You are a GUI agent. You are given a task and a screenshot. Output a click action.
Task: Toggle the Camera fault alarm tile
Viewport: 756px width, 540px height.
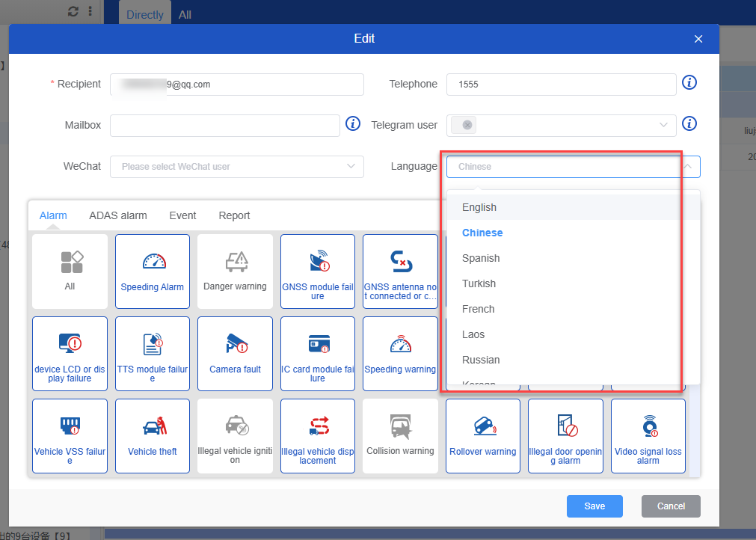click(235, 353)
